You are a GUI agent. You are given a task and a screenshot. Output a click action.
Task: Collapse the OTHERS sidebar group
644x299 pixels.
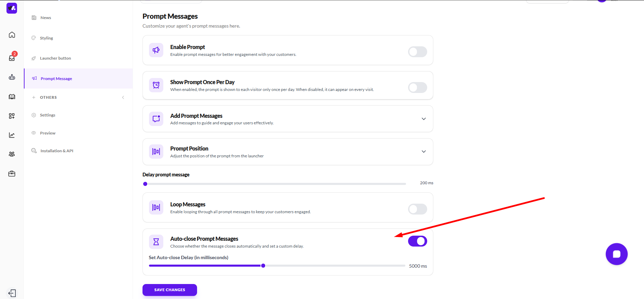123,97
